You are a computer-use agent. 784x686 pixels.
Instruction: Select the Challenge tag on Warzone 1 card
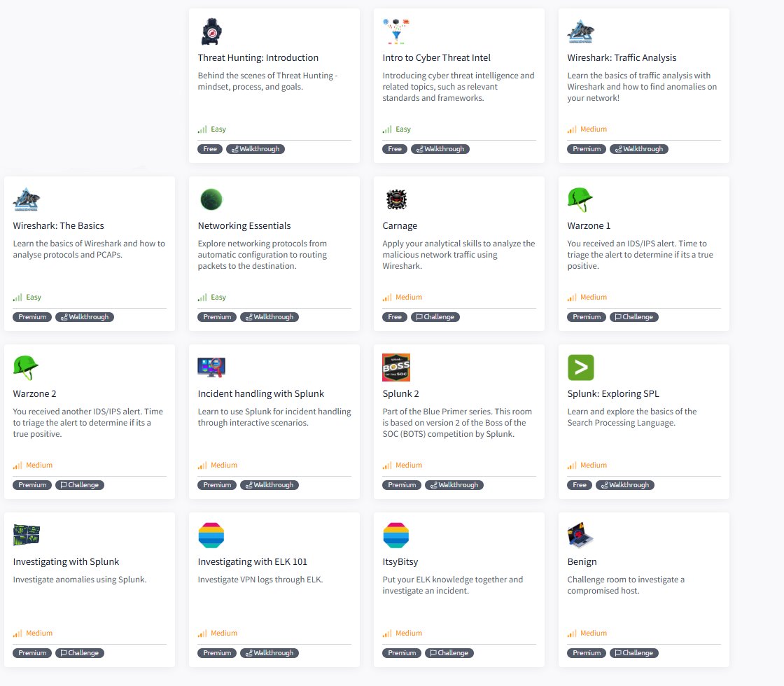click(x=634, y=317)
